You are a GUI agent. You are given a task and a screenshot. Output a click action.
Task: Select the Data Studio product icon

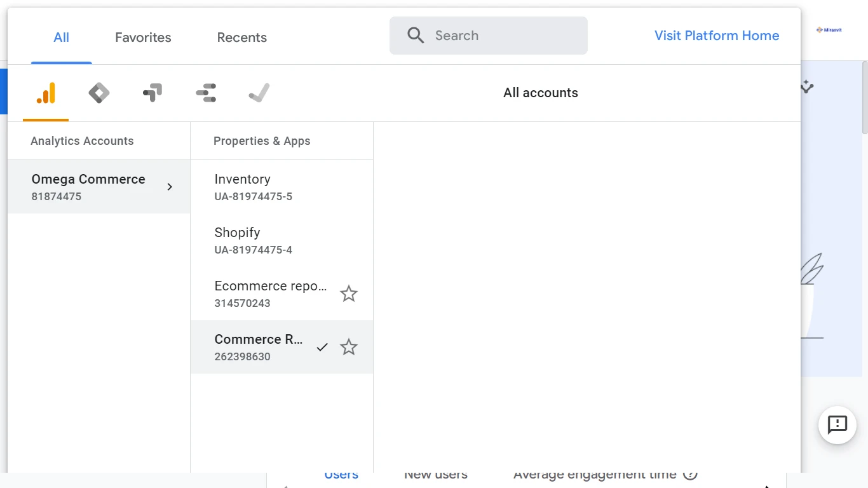(206, 93)
